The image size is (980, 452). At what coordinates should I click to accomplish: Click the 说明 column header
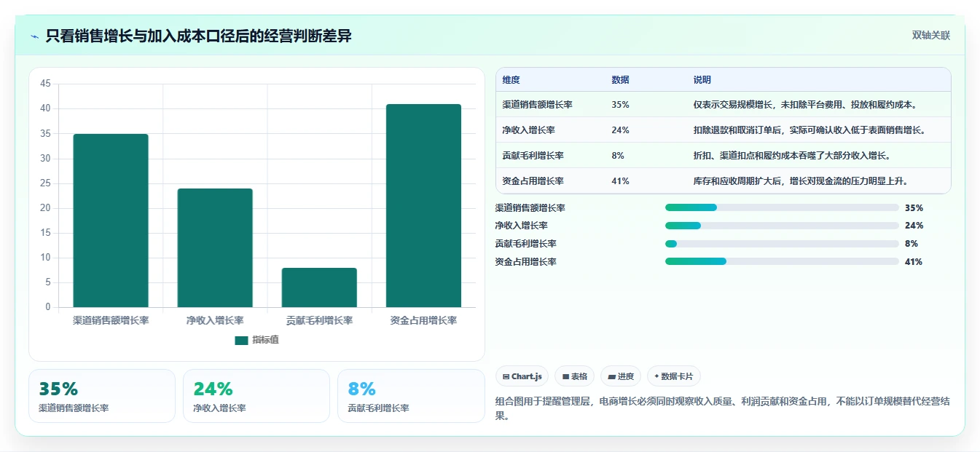pyautogui.click(x=702, y=80)
